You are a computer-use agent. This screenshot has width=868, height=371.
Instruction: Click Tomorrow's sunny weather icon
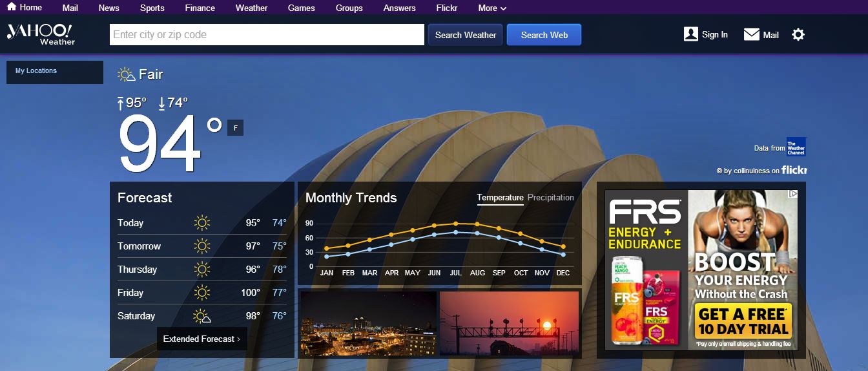pos(202,246)
